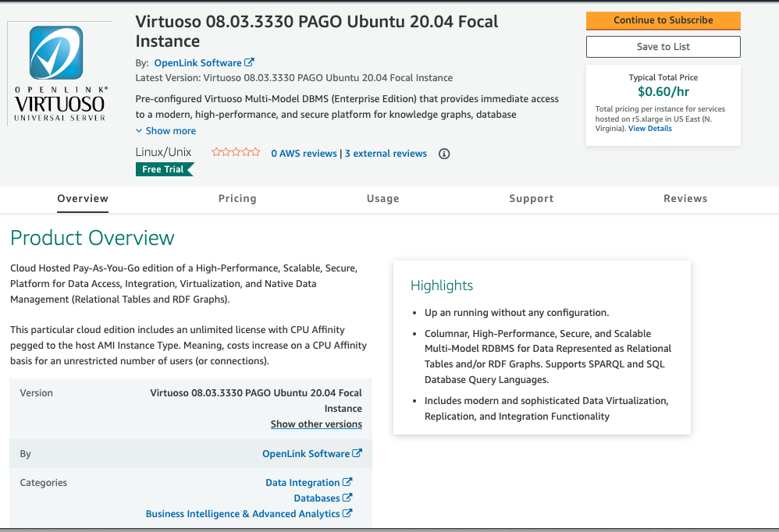The width and height of the screenshot is (779, 532).
Task: Click 'Up an running without any configuration' bullet
Action: tap(517, 313)
